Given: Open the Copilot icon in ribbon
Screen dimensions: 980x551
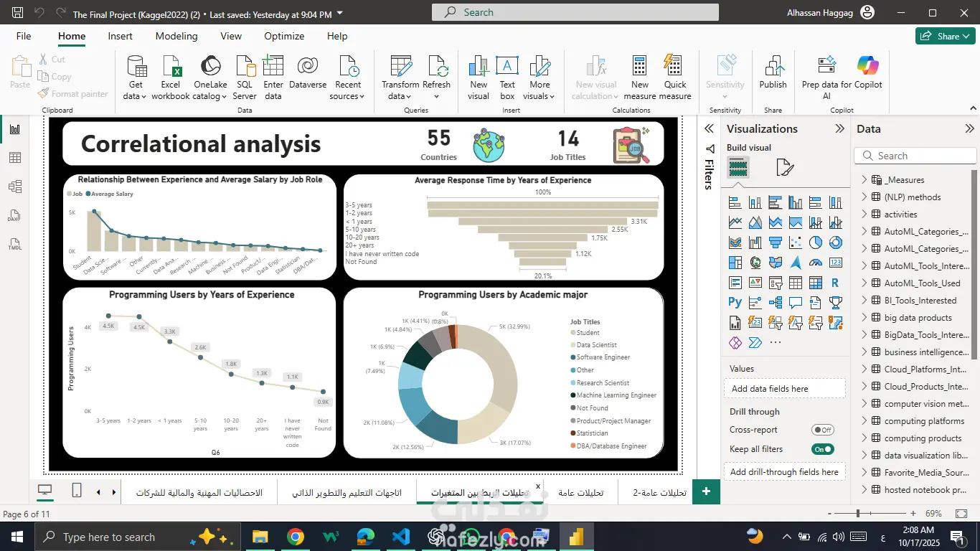Looking at the screenshot, I should (868, 66).
